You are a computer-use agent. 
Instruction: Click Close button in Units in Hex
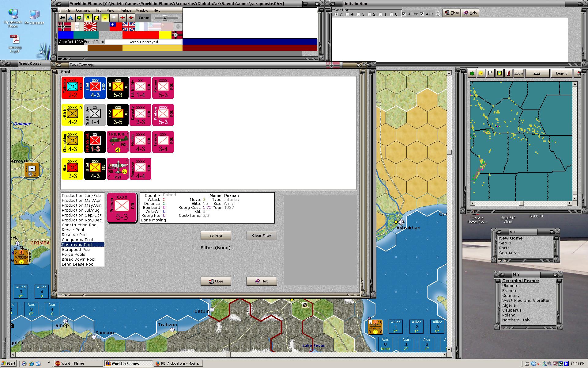tap(452, 13)
